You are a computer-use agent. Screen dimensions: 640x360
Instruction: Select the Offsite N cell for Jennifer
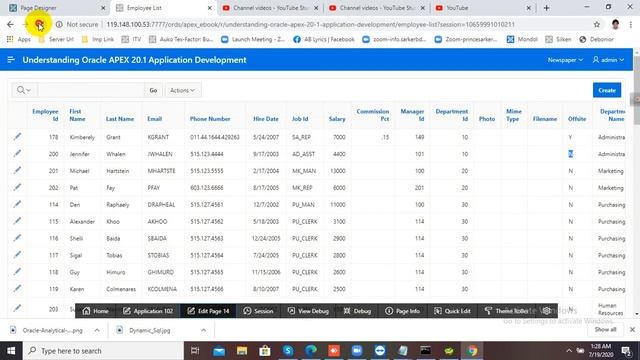(570, 154)
